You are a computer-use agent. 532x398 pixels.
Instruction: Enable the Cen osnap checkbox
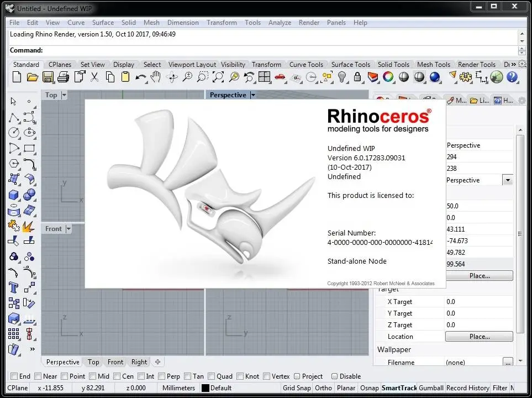(x=117, y=376)
